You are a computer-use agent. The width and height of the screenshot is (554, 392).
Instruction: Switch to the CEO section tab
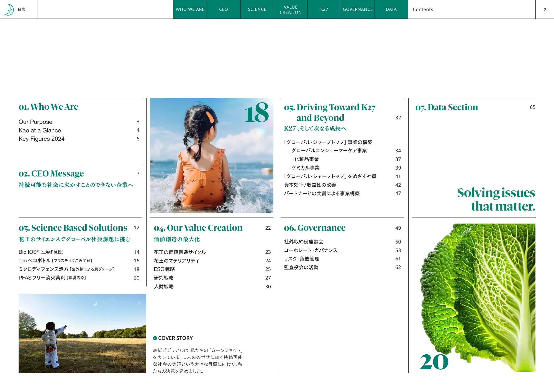[x=224, y=9]
